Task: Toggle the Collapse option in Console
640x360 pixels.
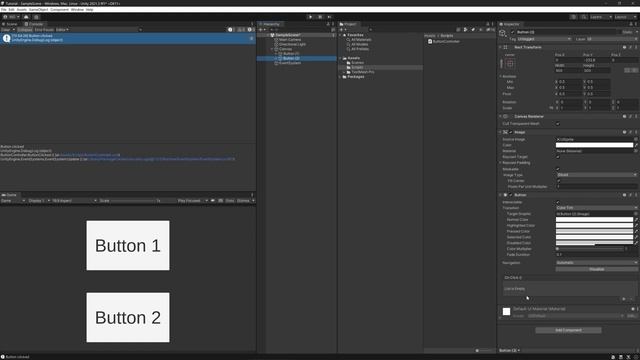Action: (24, 29)
